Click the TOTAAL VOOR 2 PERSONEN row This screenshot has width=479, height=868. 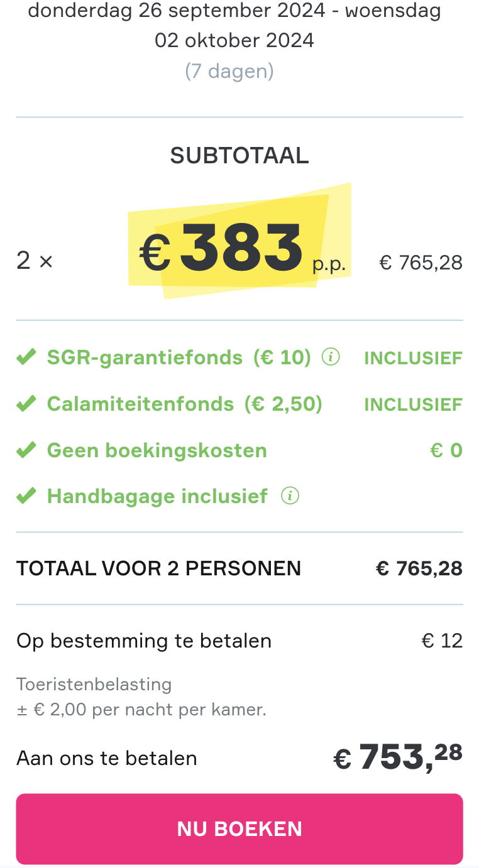click(x=239, y=568)
